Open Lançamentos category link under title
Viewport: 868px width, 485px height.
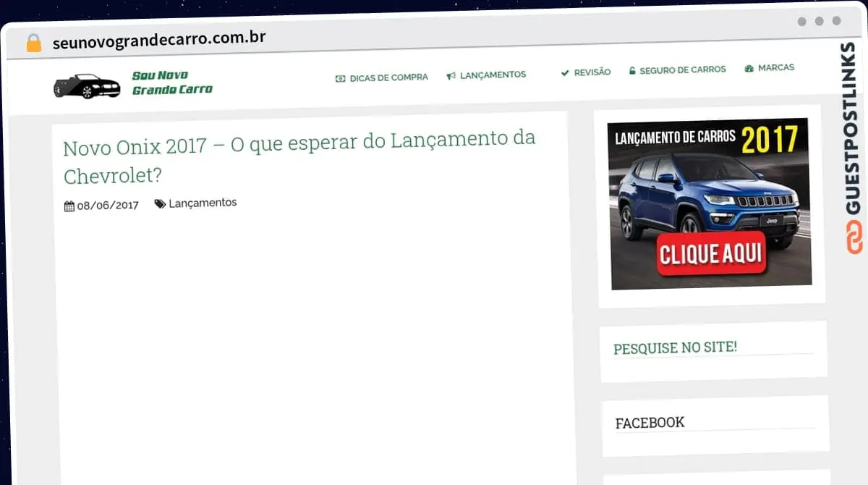pyautogui.click(x=203, y=203)
